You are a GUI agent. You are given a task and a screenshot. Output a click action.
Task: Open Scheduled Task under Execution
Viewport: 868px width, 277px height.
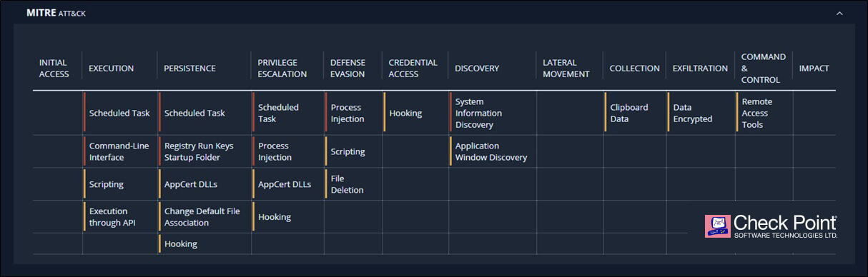(x=120, y=113)
